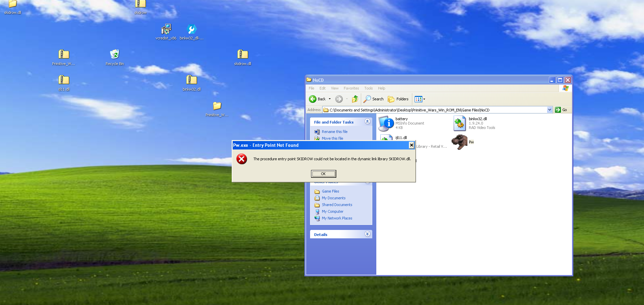Open the Favorites menu in NoCD window
This screenshot has height=305, width=644.
[351, 88]
